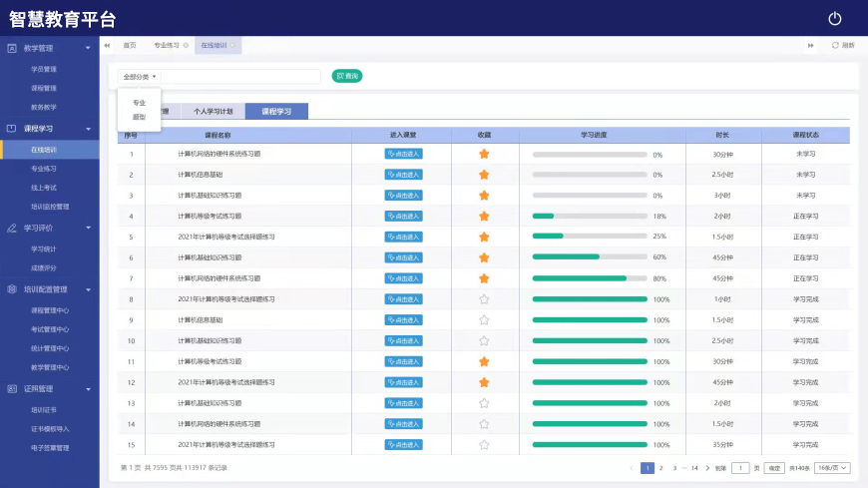The image size is (868, 488).
Task: Go to page 2 in pagination
Action: tap(660, 468)
